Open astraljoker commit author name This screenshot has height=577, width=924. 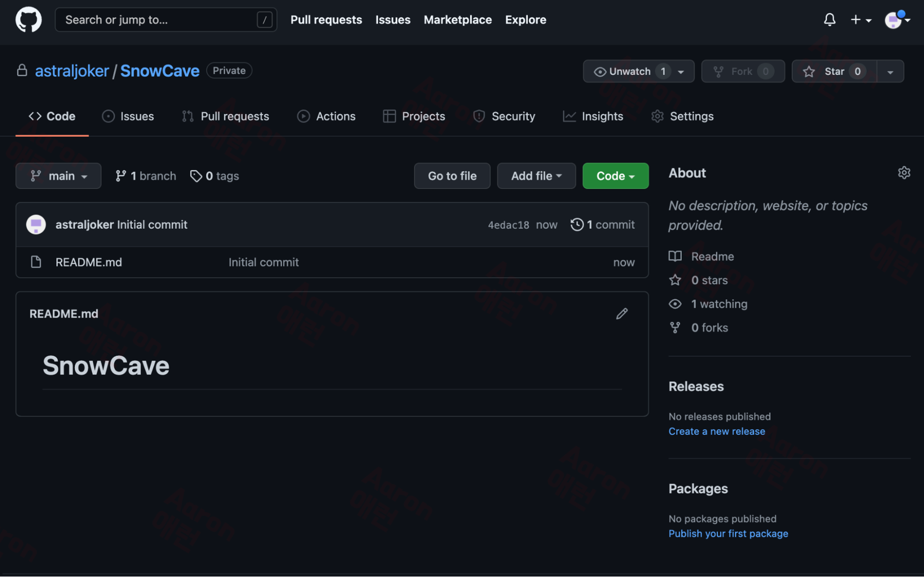(84, 225)
